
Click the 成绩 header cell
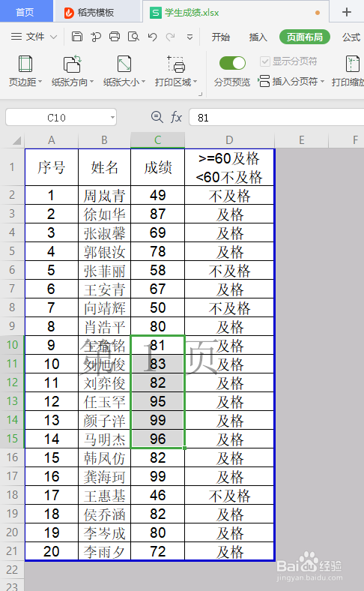point(158,167)
